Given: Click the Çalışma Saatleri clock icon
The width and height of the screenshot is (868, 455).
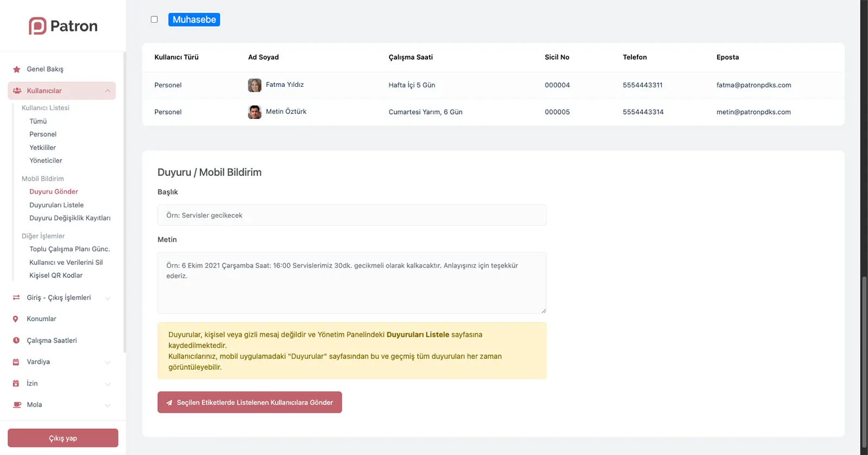Looking at the screenshot, I should [x=16, y=340].
